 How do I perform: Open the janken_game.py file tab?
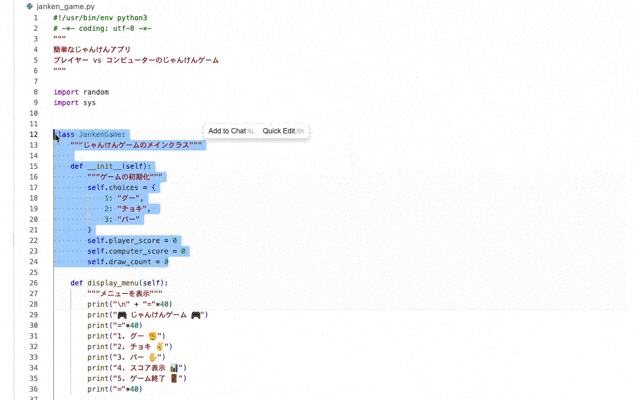click(65, 7)
